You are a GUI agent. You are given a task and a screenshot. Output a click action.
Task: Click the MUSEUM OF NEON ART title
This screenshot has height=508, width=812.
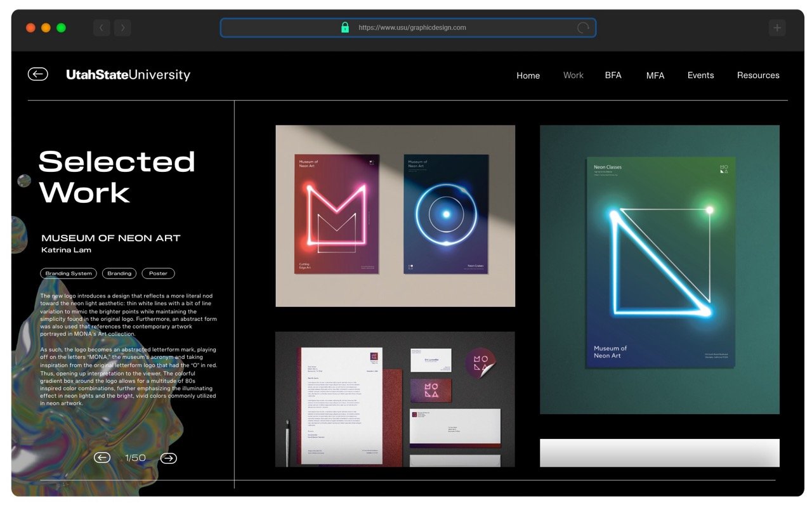[x=111, y=238]
